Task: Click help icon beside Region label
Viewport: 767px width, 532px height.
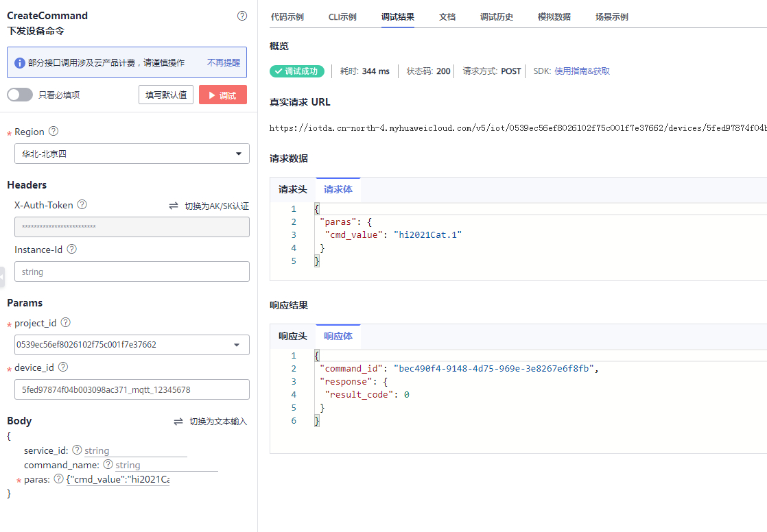Action: [x=54, y=131]
